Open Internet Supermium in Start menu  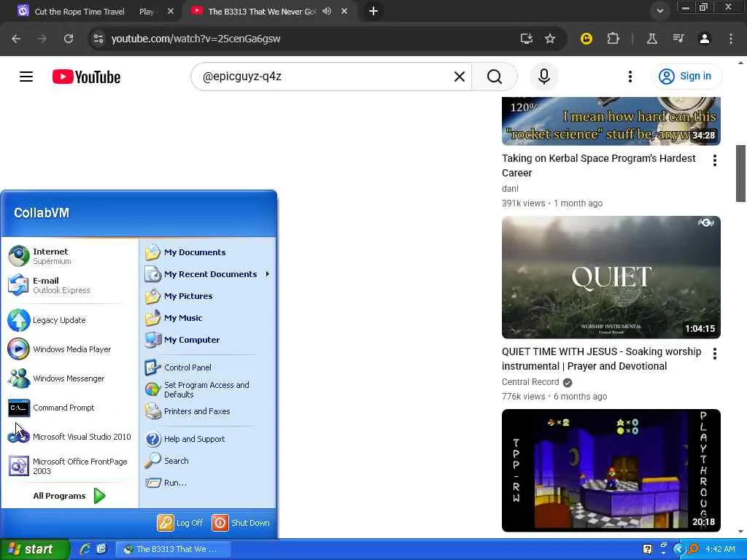tap(69, 256)
